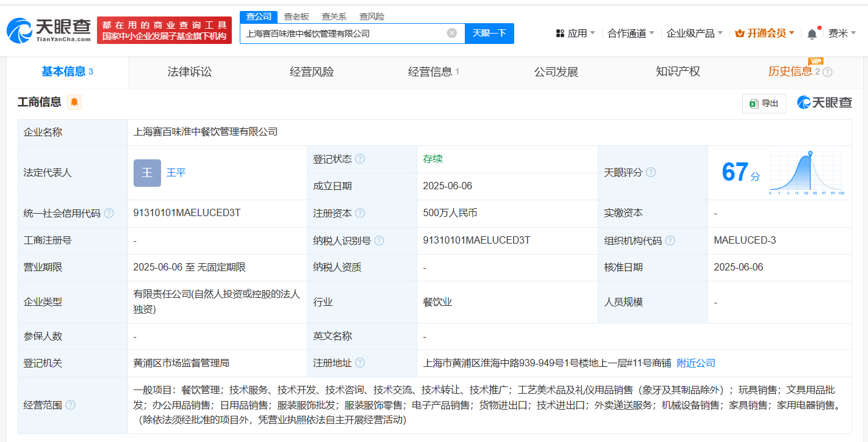Click the orange alert bell beside 工商信息
The image size is (868, 442).
click(x=74, y=102)
